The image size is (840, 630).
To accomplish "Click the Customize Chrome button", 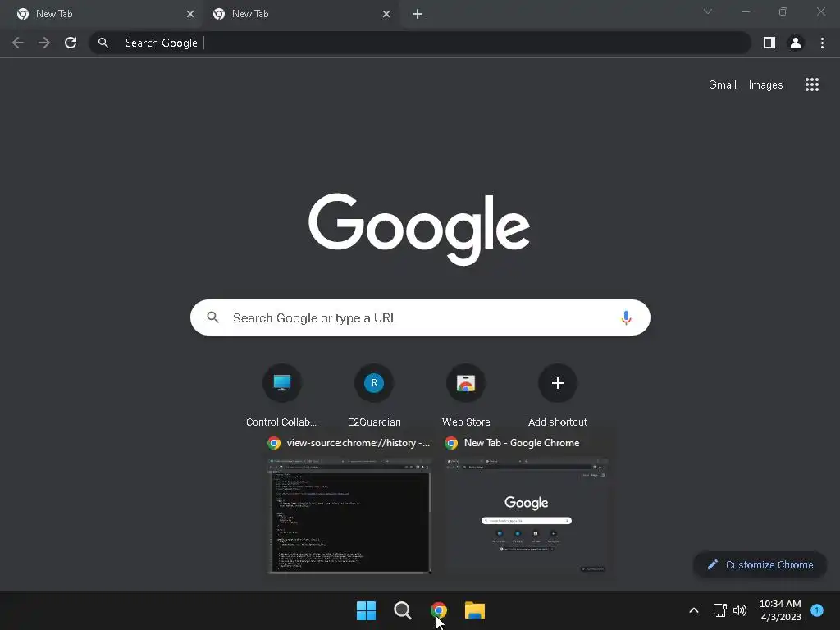I will pyautogui.click(x=760, y=564).
